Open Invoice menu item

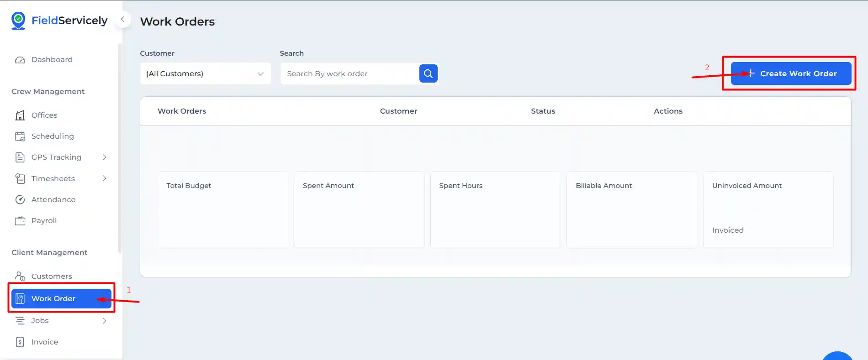pos(45,342)
